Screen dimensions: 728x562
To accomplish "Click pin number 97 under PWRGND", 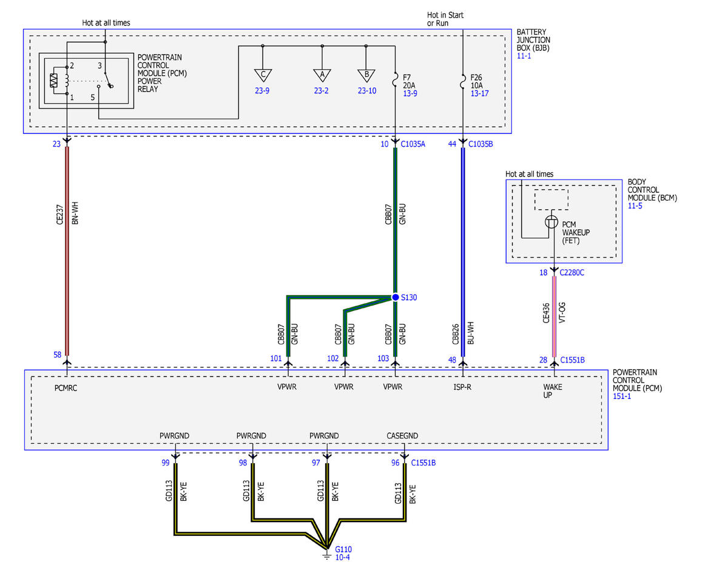I will point(316,463).
